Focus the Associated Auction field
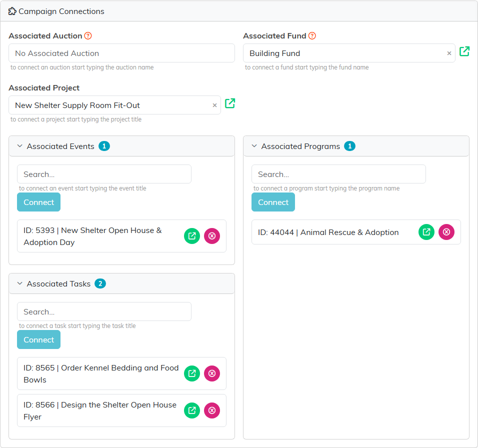The width and height of the screenshot is (478, 448). [x=121, y=53]
